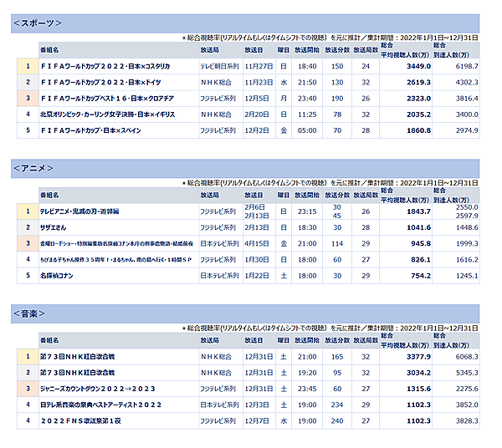The width and height of the screenshot is (502, 448).
Task: Click the 2323.0 average viewers value
Action: 419,99
